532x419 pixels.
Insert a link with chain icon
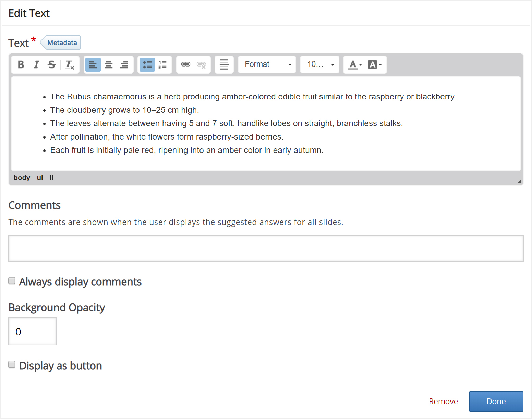click(x=186, y=64)
